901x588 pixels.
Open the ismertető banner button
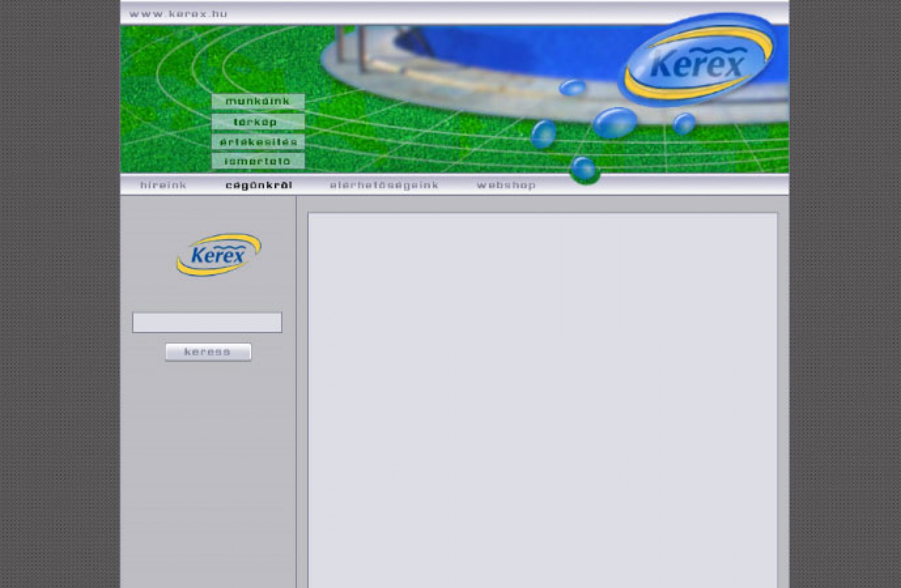pos(258,161)
